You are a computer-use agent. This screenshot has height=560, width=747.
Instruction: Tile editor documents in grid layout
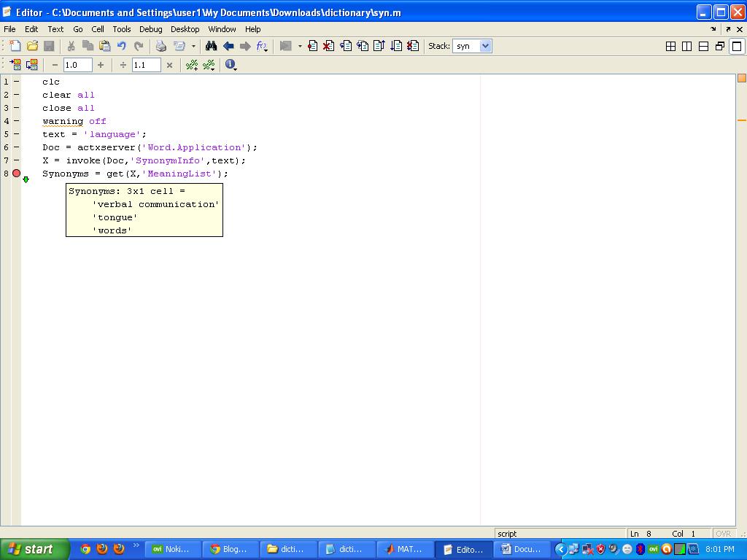[x=670, y=46]
